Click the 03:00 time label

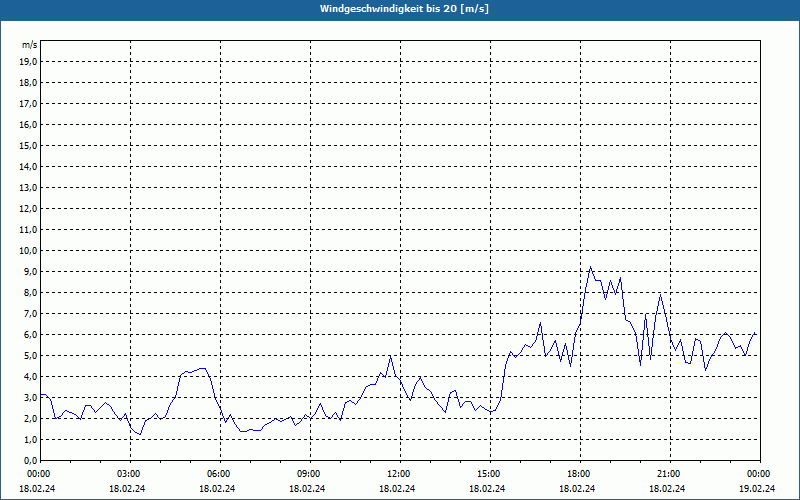pos(129,474)
